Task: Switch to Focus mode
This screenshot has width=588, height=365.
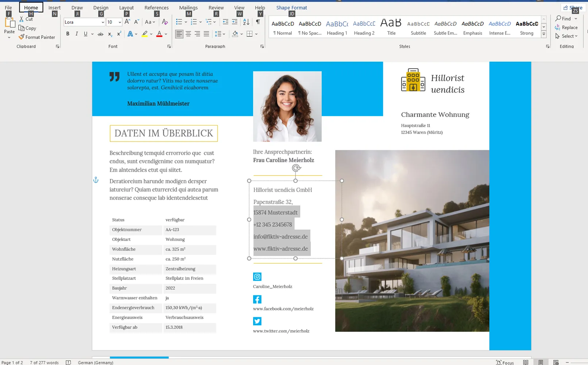Action: point(505,362)
